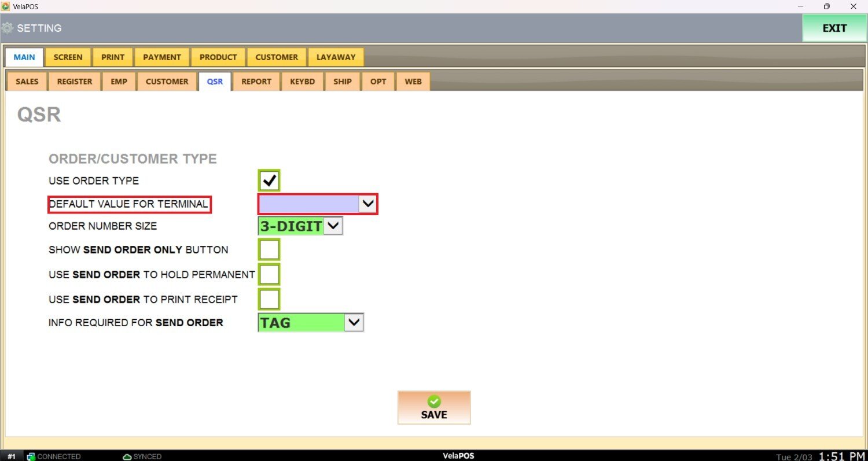Open Info Required for Send Order dropdown

click(354, 323)
